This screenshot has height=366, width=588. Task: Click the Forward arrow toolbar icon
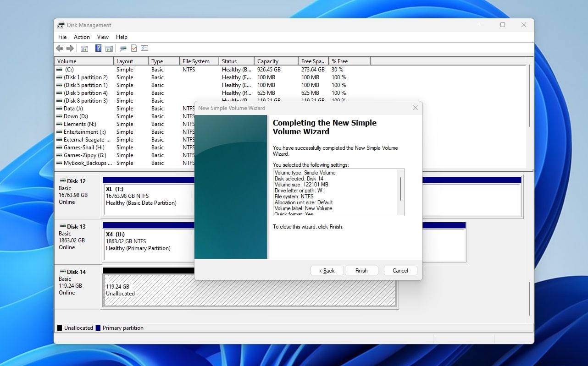pos(70,48)
